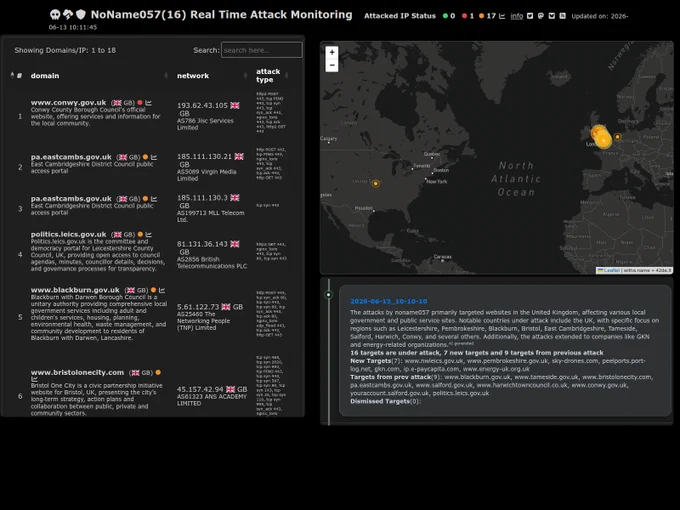This screenshot has width=680, height=510.
Task: Open the Leaflet attribution link on the map
Action: coord(609,270)
